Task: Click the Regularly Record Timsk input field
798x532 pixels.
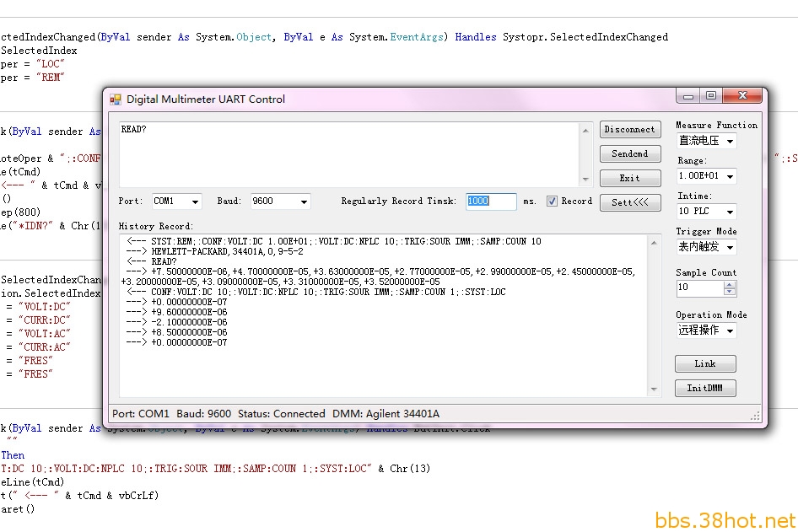Action: (x=491, y=202)
